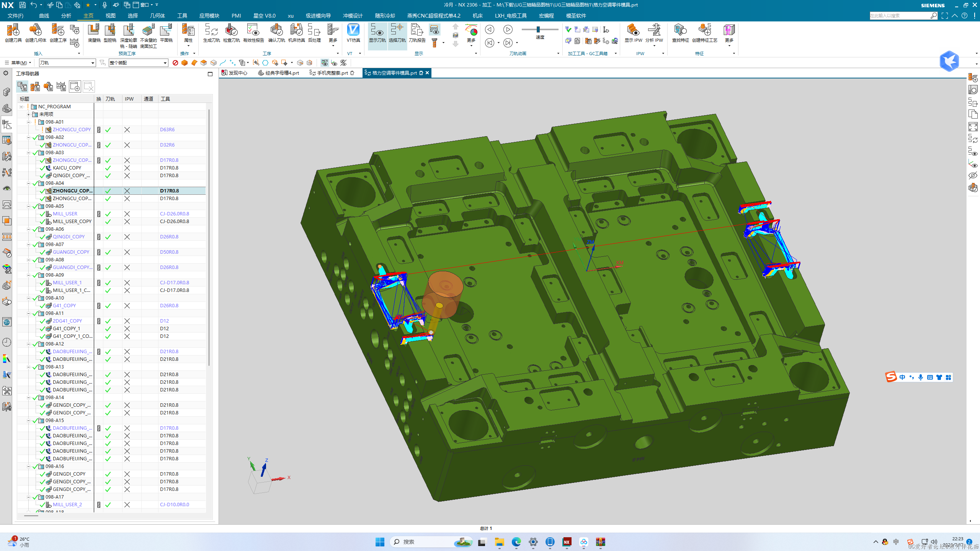Open the 星空 V8.0 ribbon tab
980x551 pixels.
[x=264, y=16]
